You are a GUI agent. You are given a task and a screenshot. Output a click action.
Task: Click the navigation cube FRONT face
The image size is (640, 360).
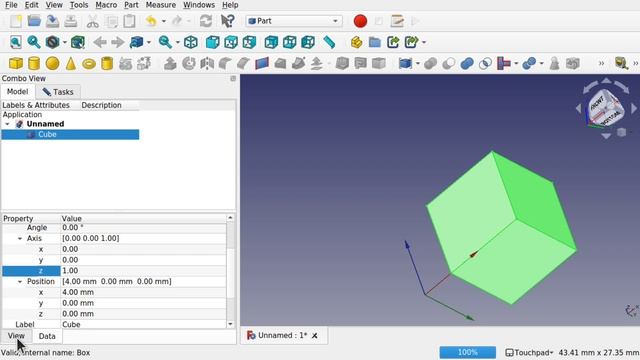coord(598,102)
